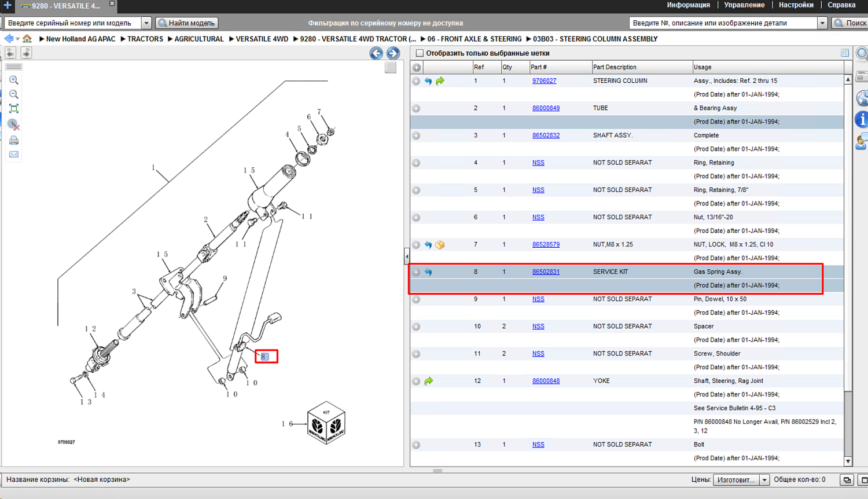Email the illustration with the envelope icon

pyautogui.click(x=14, y=155)
